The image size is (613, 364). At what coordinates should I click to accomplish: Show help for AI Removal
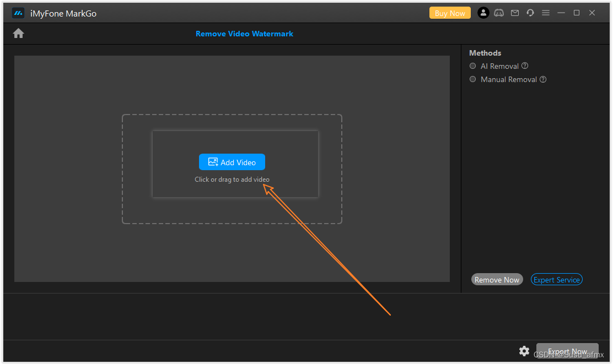[525, 66]
